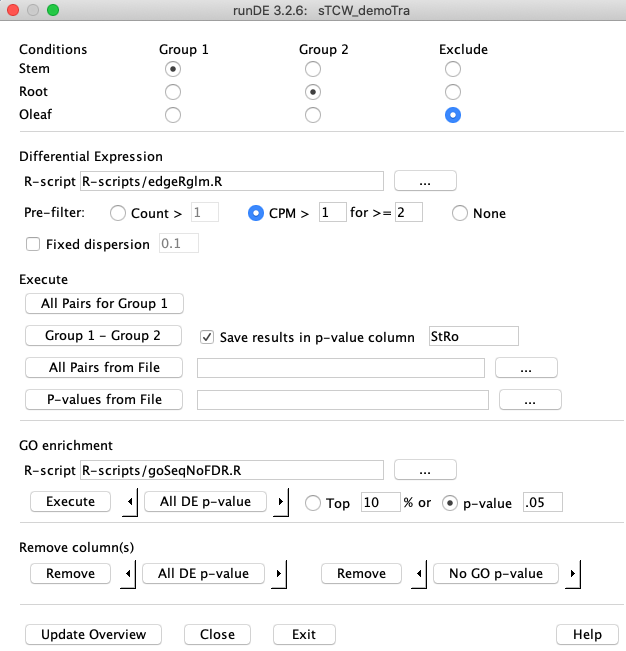Click right arrow beside Remove column All DE p-value
Screen dimensions: 626x651
[279, 574]
